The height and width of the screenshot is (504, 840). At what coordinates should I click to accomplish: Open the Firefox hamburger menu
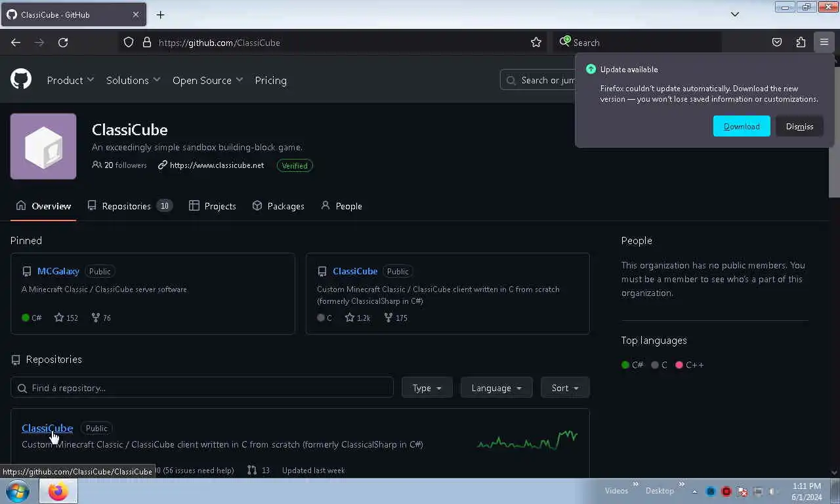[x=824, y=42]
